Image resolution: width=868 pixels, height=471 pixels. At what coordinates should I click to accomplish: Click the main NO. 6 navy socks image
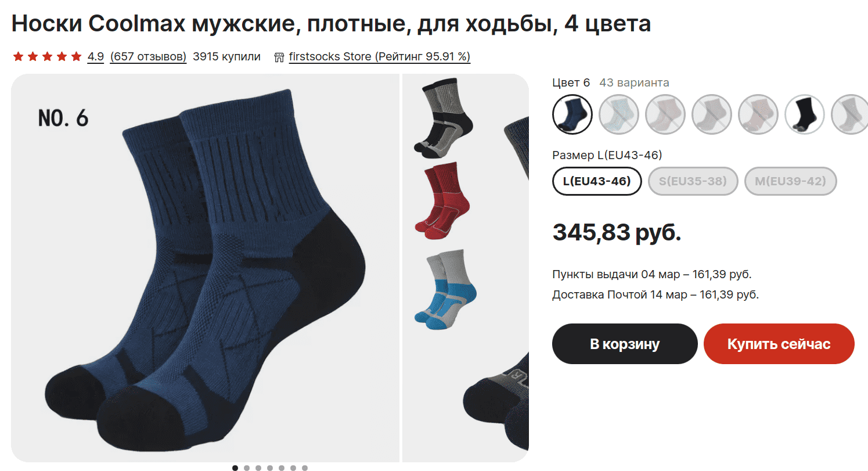tap(206, 268)
